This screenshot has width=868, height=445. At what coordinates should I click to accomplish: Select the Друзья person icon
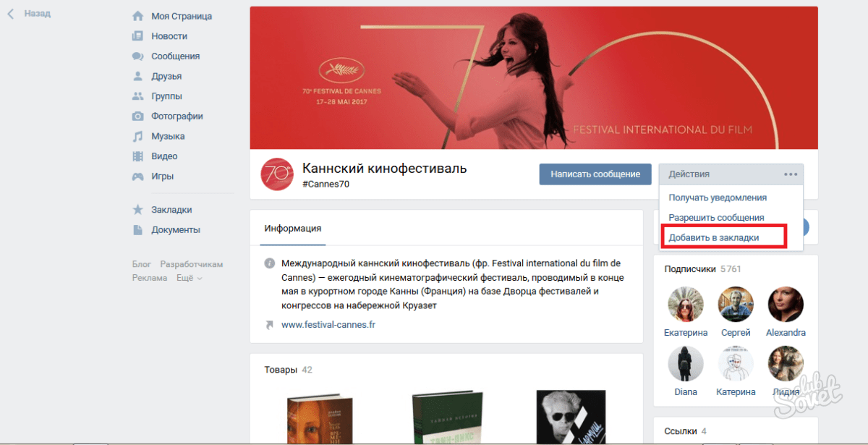tap(137, 76)
